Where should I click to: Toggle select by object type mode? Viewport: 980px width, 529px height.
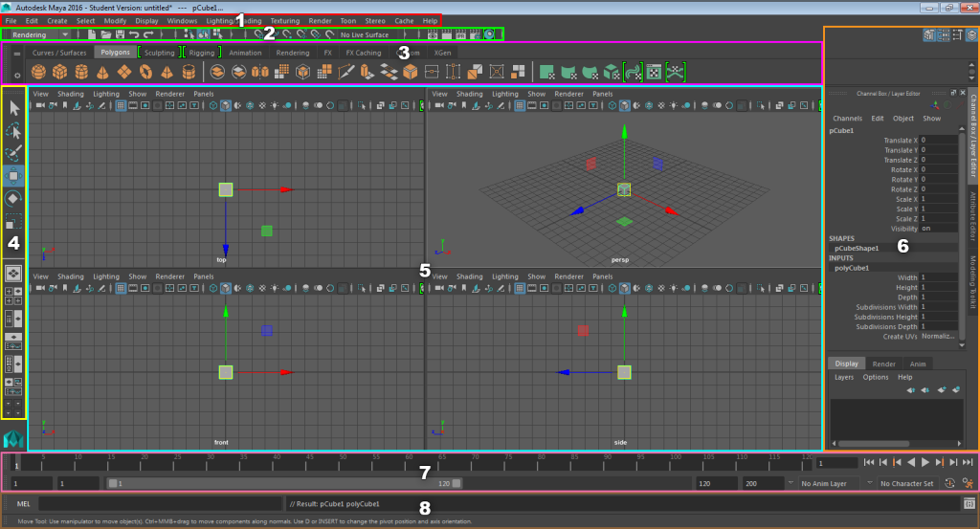pyautogui.click(x=203, y=34)
